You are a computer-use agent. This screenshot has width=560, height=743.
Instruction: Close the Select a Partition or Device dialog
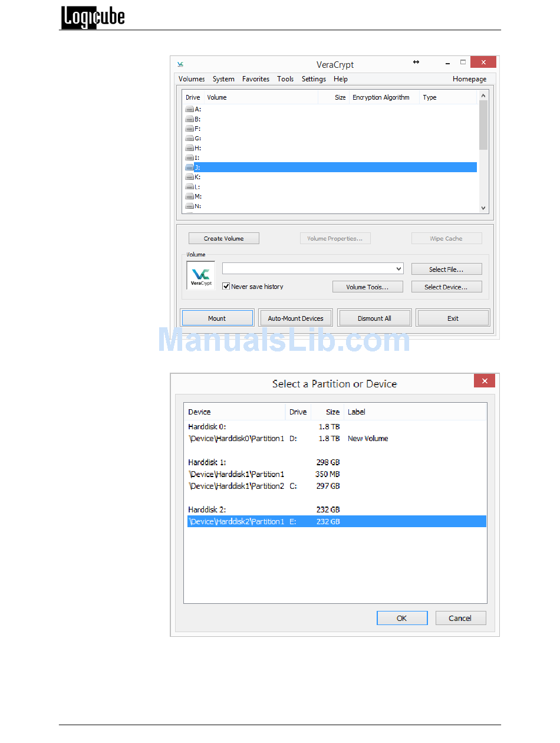coord(485,381)
